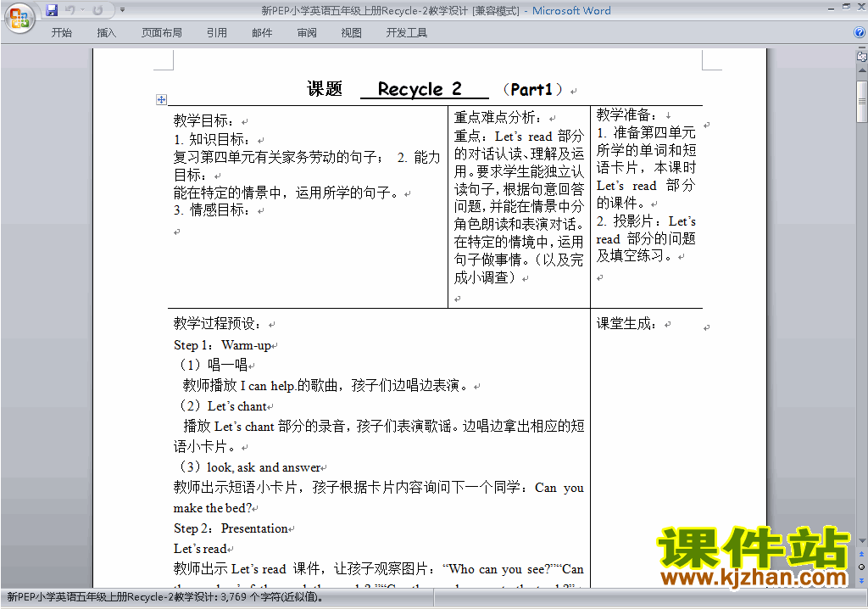The width and height of the screenshot is (868, 609).
Task: Click the Previous Page double-arrow button
Action: 861,554
